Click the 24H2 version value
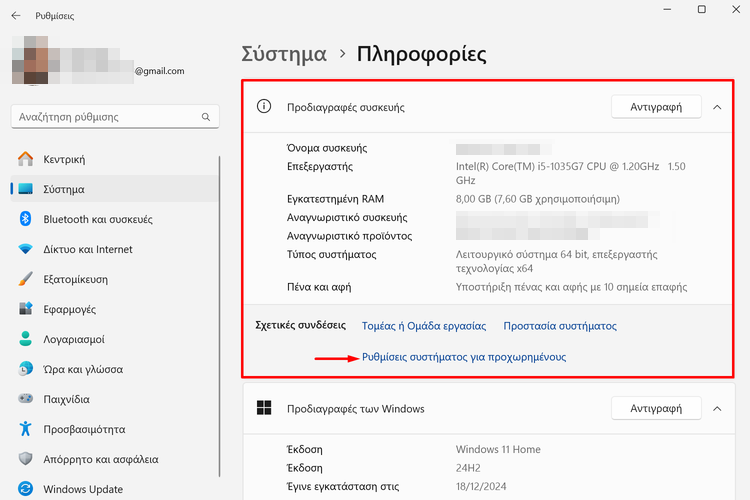 (x=468, y=468)
